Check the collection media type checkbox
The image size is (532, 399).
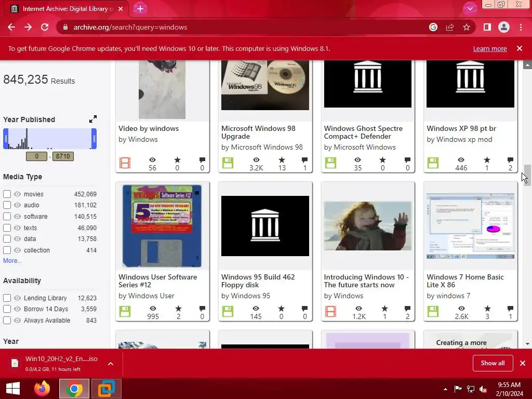click(x=7, y=250)
